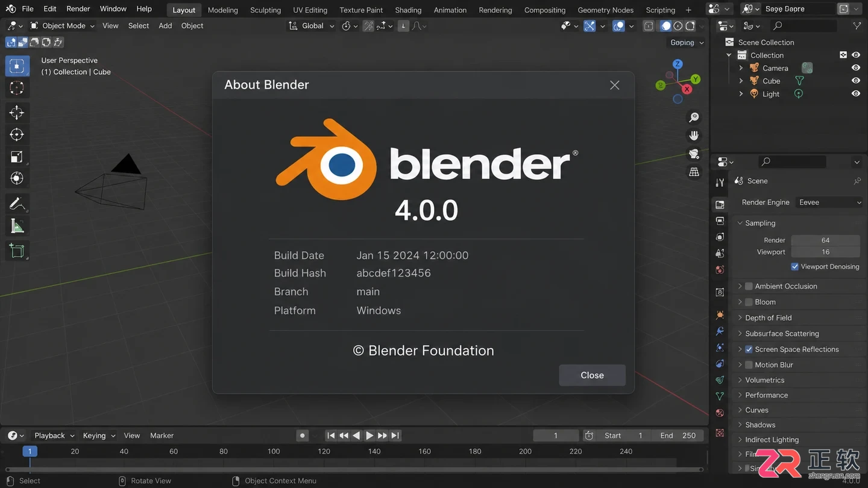Dismiss About Blender with the X button
Image resolution: width=868 pixels, height=488 pixels.
click(615, 85)
